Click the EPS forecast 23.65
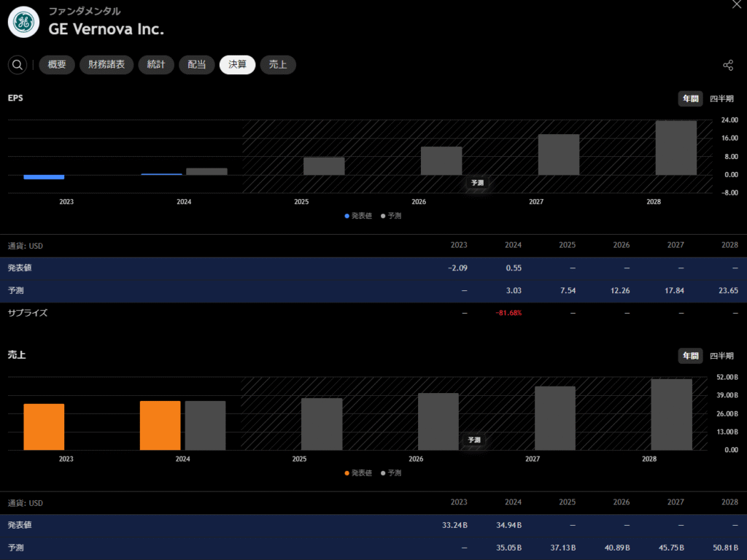This screenshot has width=747, height=560. tap(729, 290)
